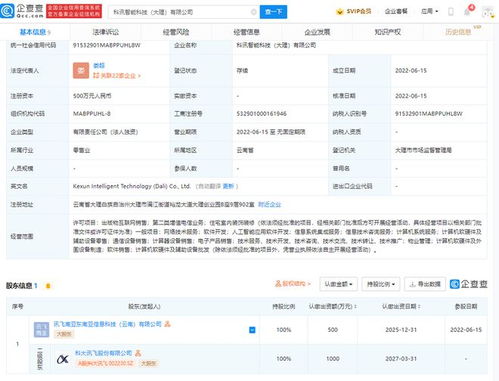This screenshot has height=381, width=499.
Task: Clear the search box with the X icon
Action: 253,12
